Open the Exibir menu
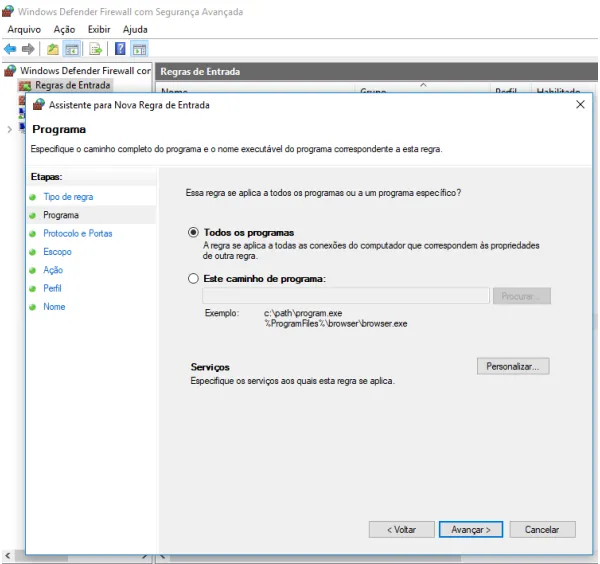This screenshot has width=600, height=564. 99,29
